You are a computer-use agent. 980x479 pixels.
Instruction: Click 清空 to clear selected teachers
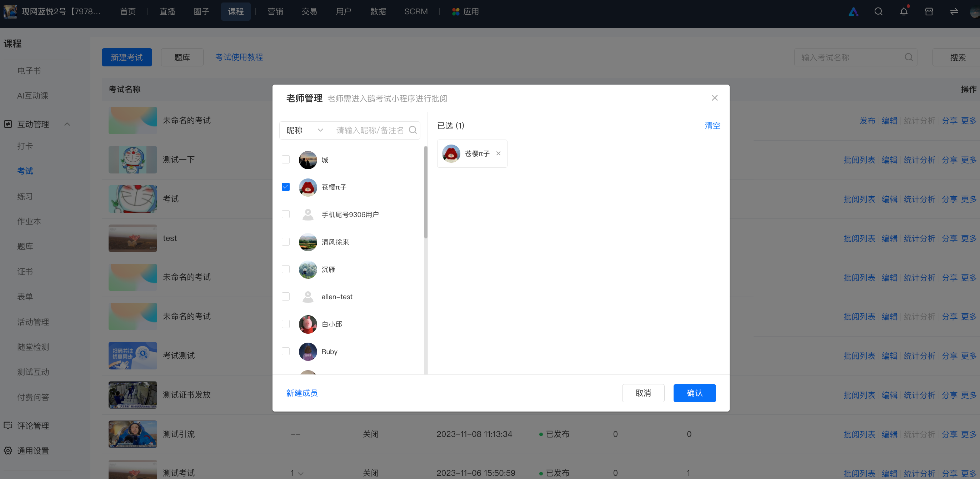(x=712, y=126)
